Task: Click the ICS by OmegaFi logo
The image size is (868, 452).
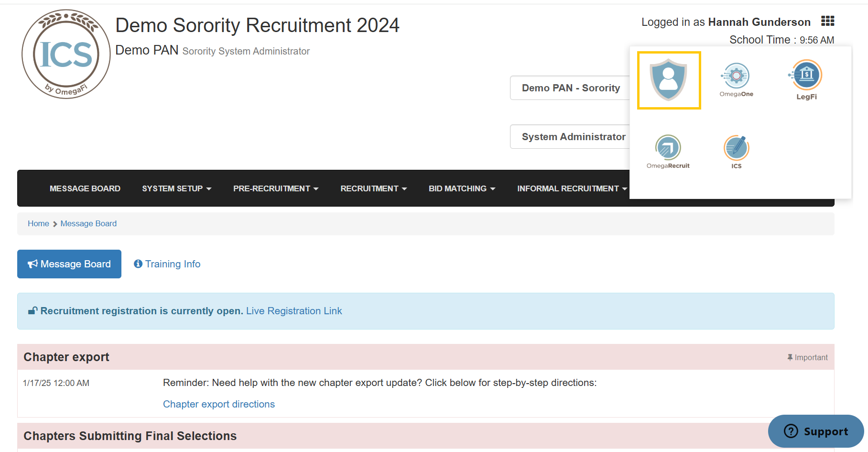Action: (x=66, y=54)
